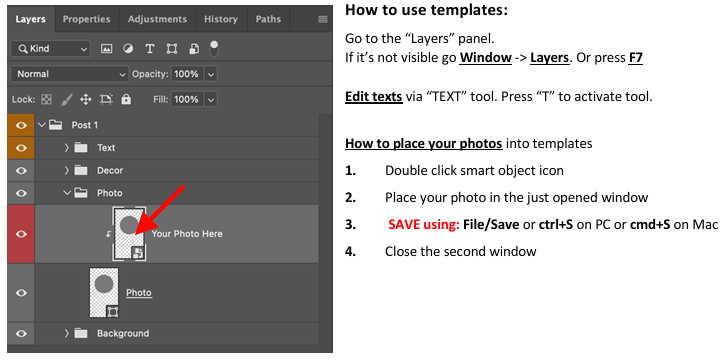Screen dimensions: 725x360
Task: Lock position move icon
Action: click(86, 99)
